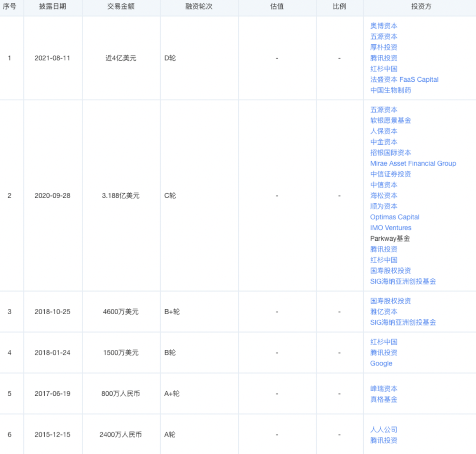476x454 pixels.
Task: Open the 中信资本 investor link
Action: tap(384, 185)
